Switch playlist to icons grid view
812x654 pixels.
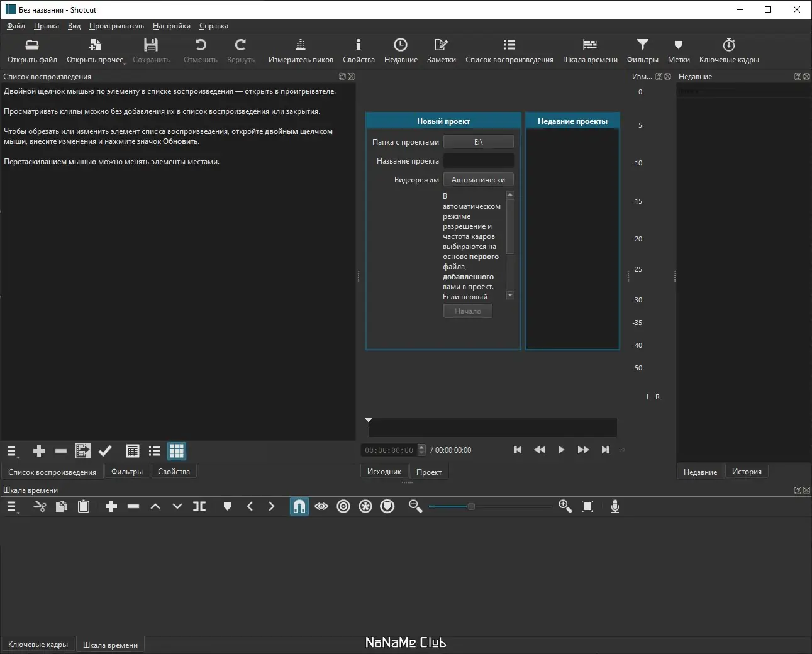click(x=177, y=451)
